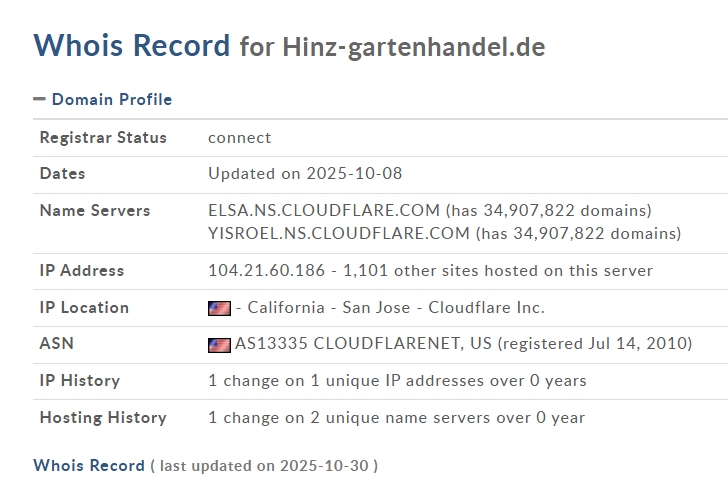728x483 pixels.
Task: Click the Registrar Status row label
Action: 103,137
